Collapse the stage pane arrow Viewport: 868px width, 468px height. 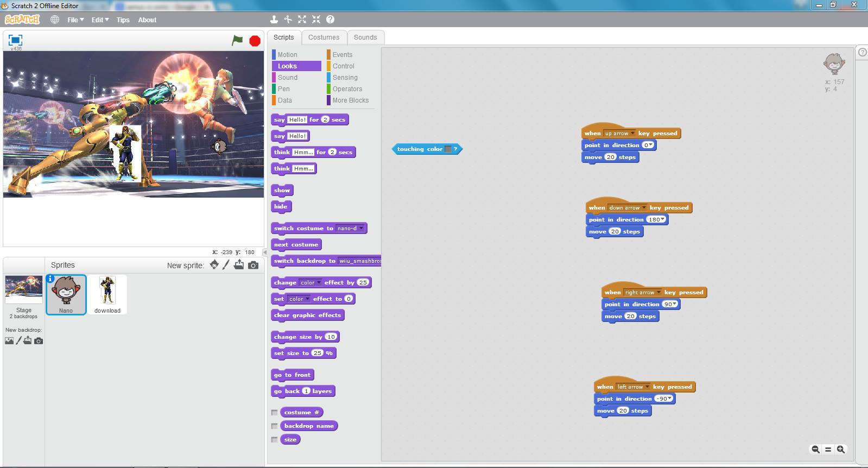pos(265,252)
